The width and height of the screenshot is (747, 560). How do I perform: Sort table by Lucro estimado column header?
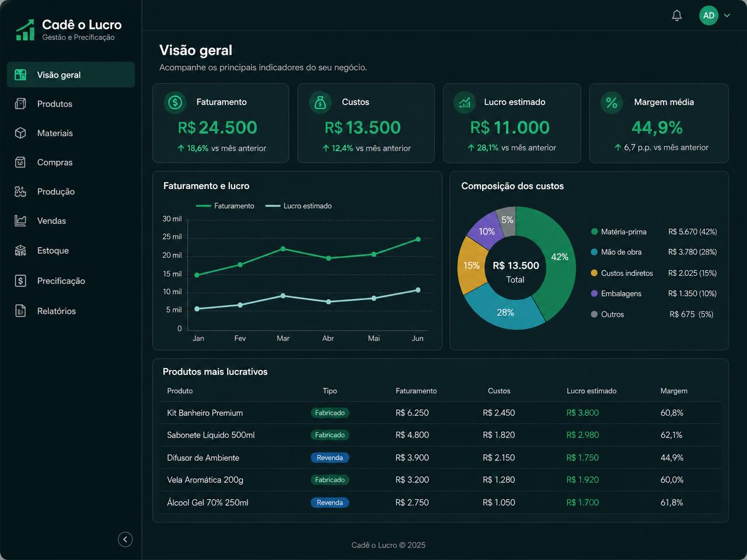click(591, 391)
